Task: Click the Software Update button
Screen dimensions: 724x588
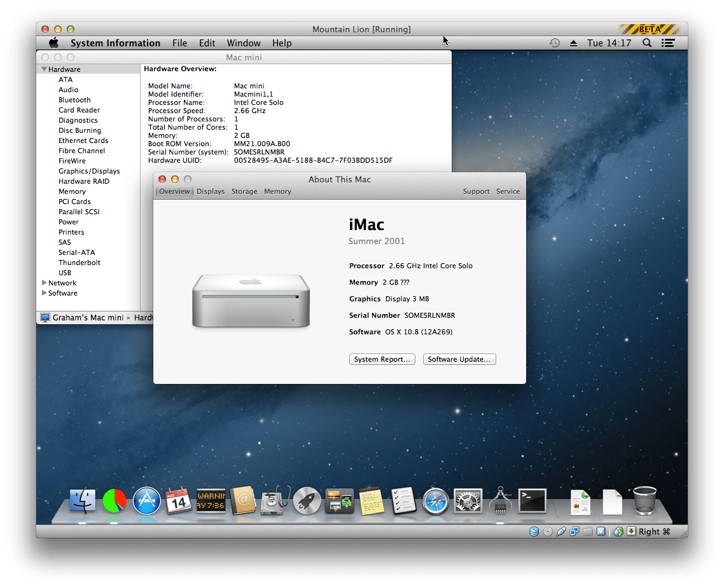Action: pyautogui.click(x=459, y=359)
